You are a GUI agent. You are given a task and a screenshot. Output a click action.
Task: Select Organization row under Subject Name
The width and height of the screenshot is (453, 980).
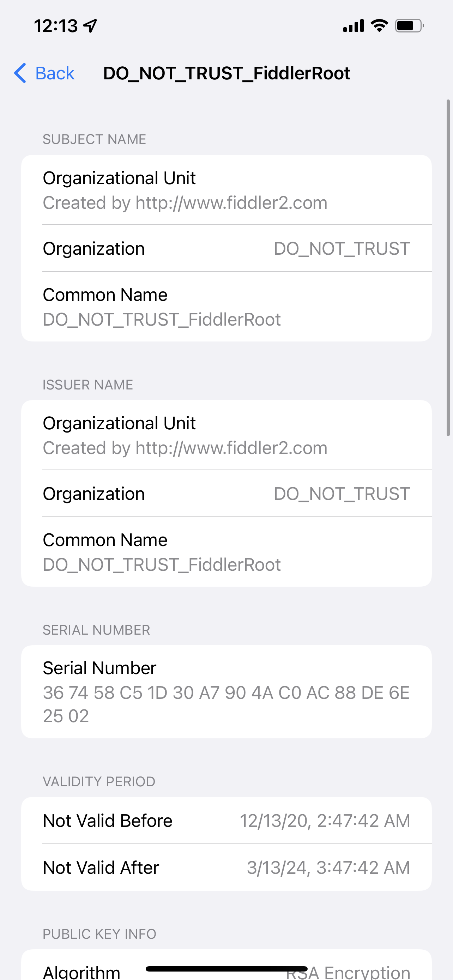point(226,248)
